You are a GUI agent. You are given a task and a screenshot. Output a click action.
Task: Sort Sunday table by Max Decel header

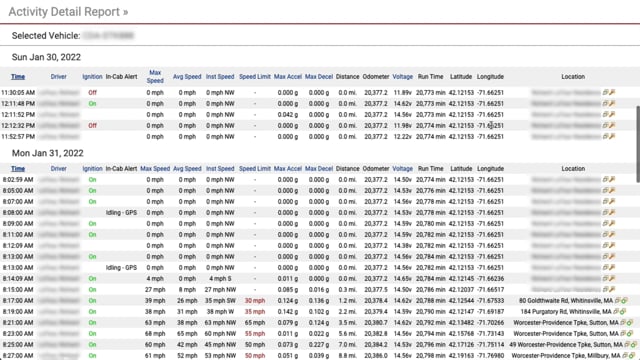click(x=319, y=77)
